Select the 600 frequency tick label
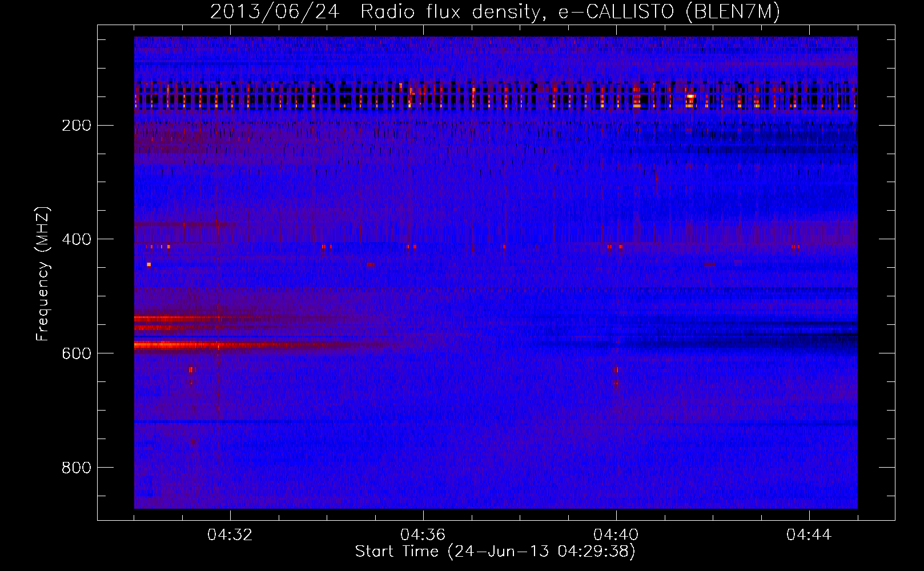The width and height of the screenshot is (924, 571). 77,353
